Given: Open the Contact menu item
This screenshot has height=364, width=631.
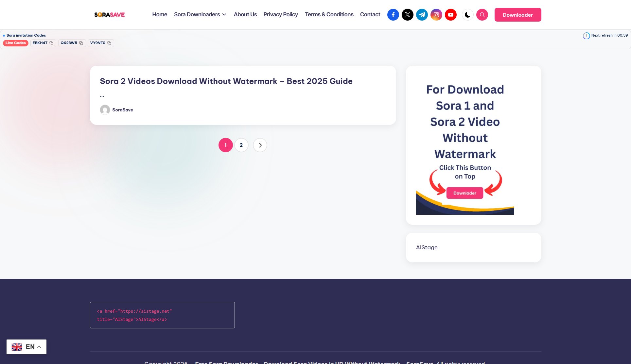Looking at the screenshot, I should pos(370,14).
